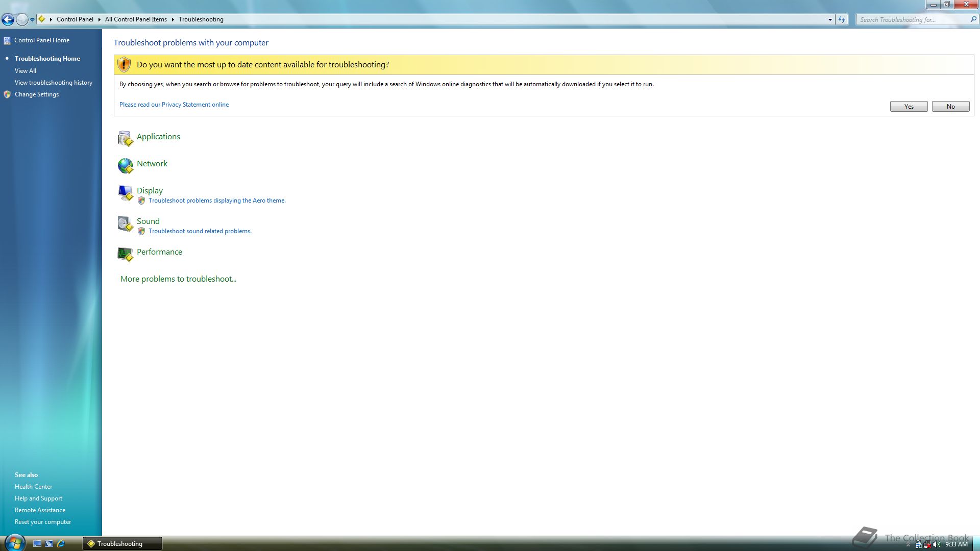
Task: Click the Control Panel Home icon
Action: pos(7,40)
